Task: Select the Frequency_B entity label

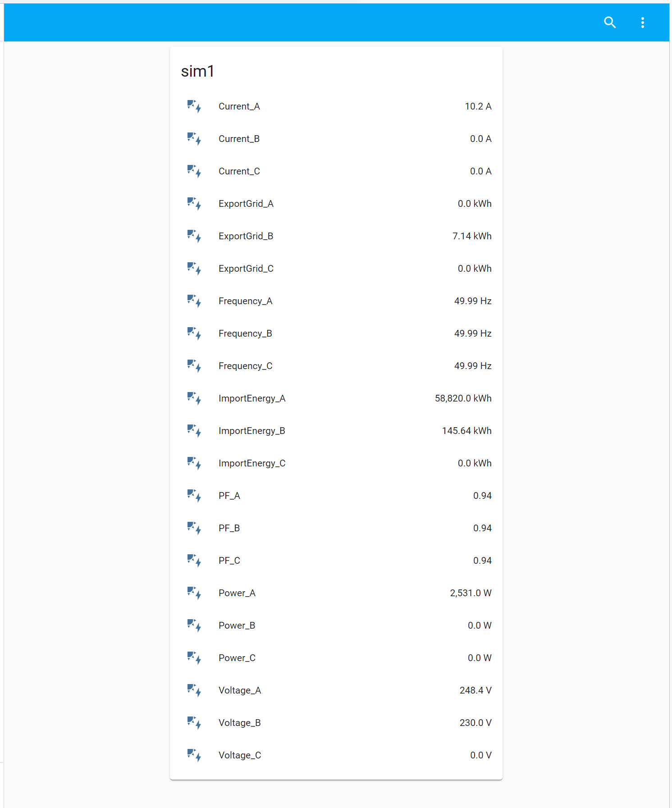Action: coord(245,333)
